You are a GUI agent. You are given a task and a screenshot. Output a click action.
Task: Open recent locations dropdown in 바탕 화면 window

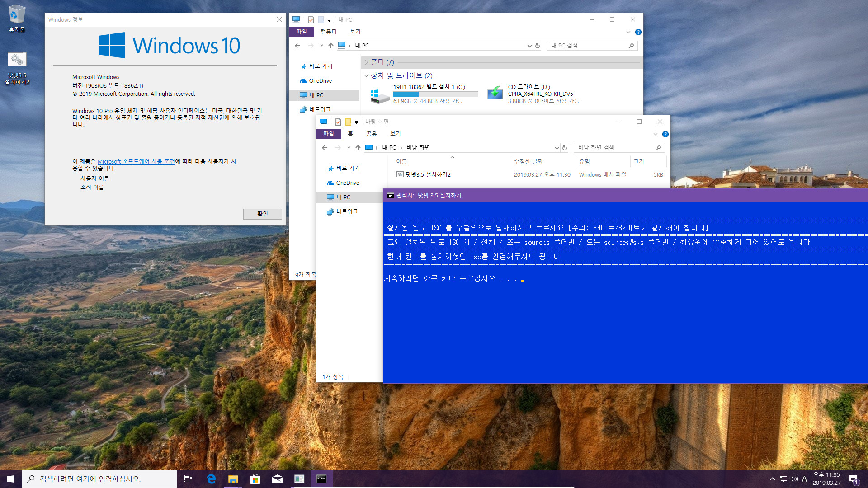pos(349,148)
